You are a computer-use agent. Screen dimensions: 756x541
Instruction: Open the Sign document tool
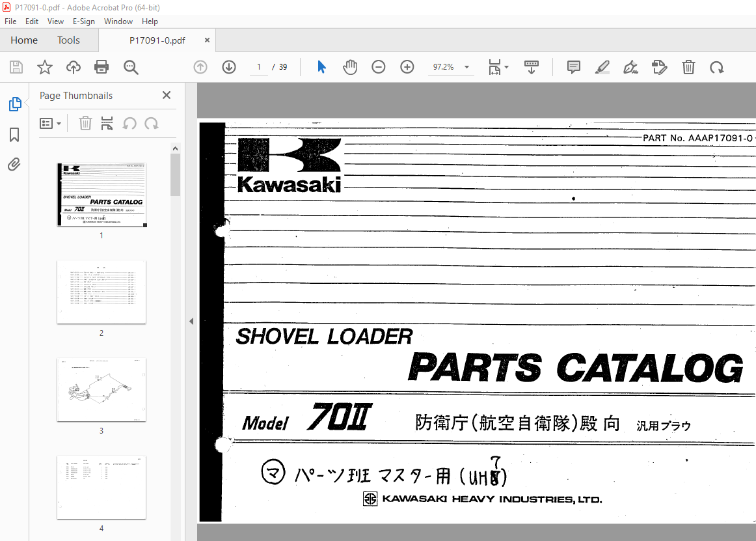pyautogui.click(x=630, y=67)
